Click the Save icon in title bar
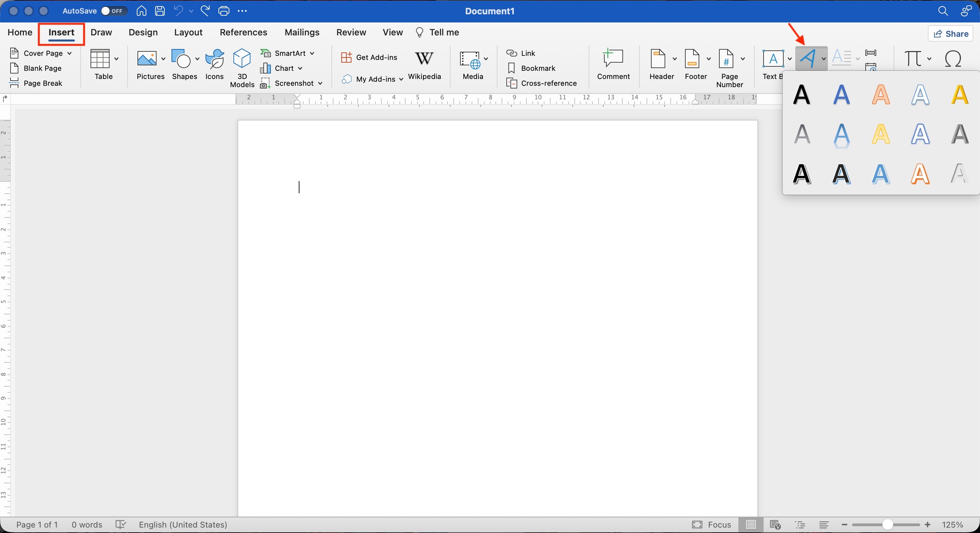Image resolution: width=980 pixels, height=533 pixels. point(160,11)
